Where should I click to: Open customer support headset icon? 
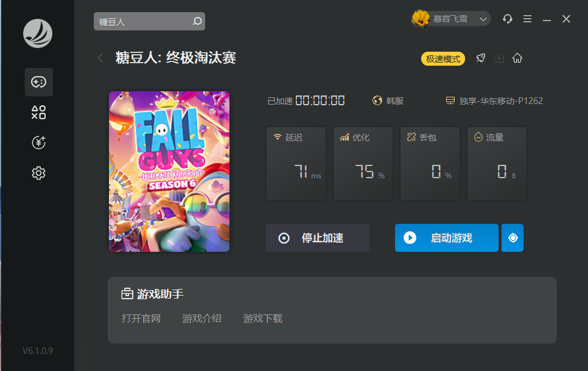[508, 19]
